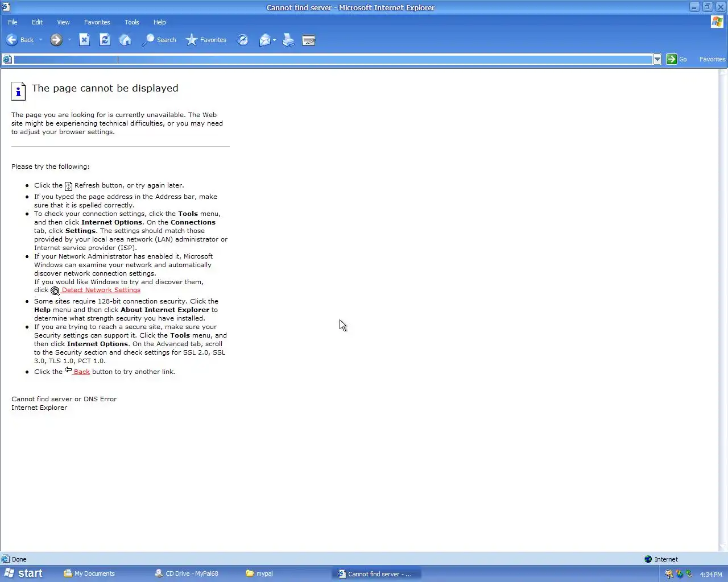Open the Back history dropdown arrow
Viewport: 728px width, 582px height.
[40, 40]
